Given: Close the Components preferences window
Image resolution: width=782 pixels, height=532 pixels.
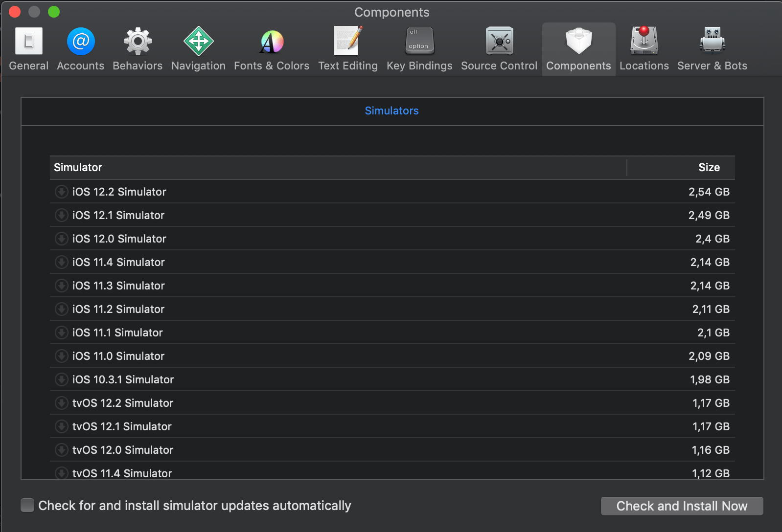Looking at the screenshot, I should 15,12.
